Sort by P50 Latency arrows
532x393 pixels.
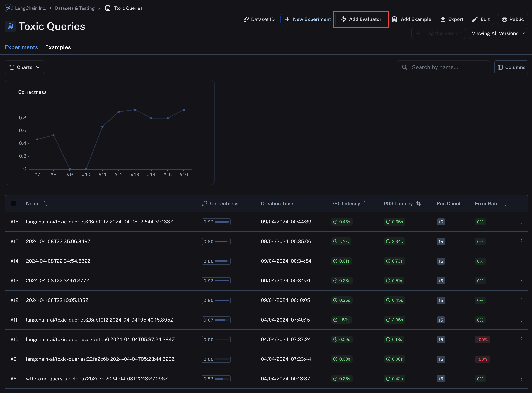click(x=366, y=204)
